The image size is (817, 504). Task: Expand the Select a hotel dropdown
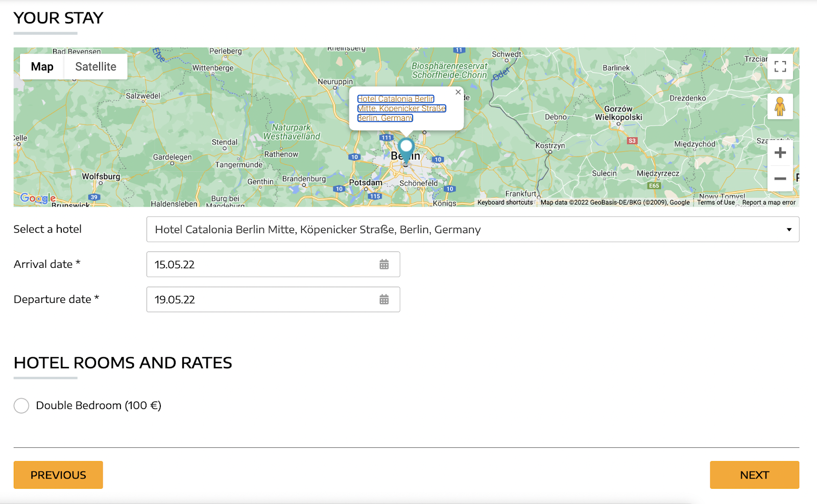coord(472,230)
